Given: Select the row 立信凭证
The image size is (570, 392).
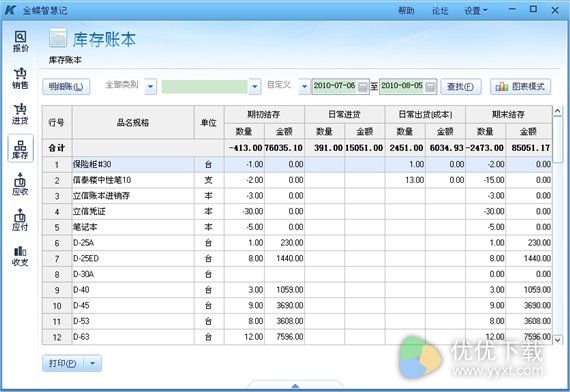Looking at the screenshot, I should pos(297,211).
